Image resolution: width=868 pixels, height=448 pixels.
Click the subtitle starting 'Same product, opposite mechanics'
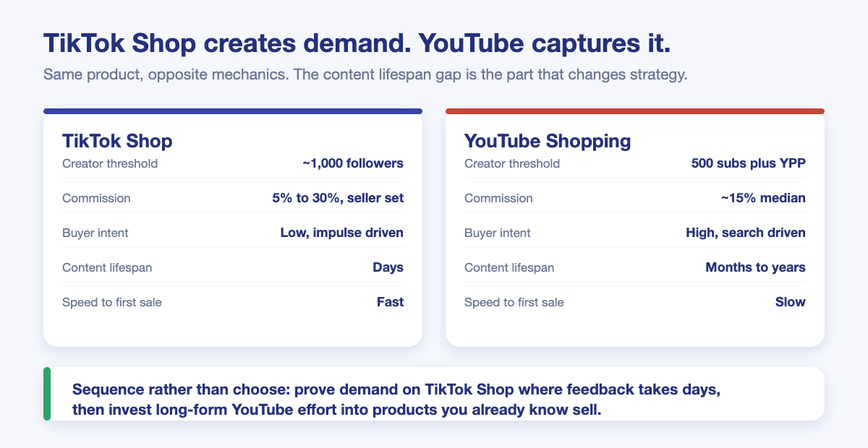coord(365,75)
